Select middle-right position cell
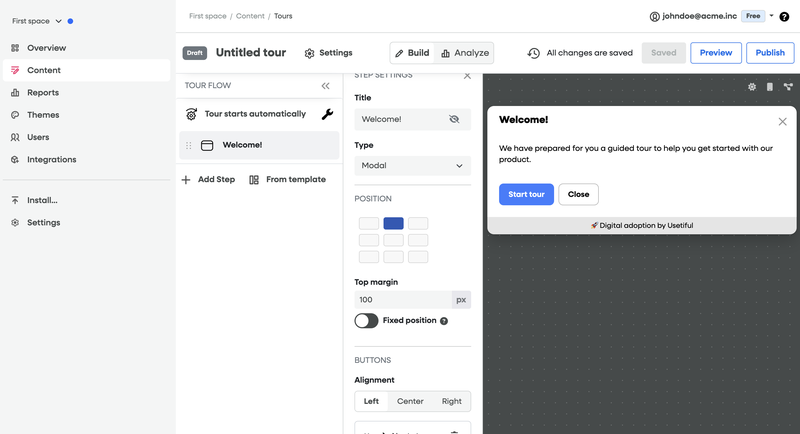Image resolution: width=800 pixels, height=434 pixels. (x=418, y=240)
